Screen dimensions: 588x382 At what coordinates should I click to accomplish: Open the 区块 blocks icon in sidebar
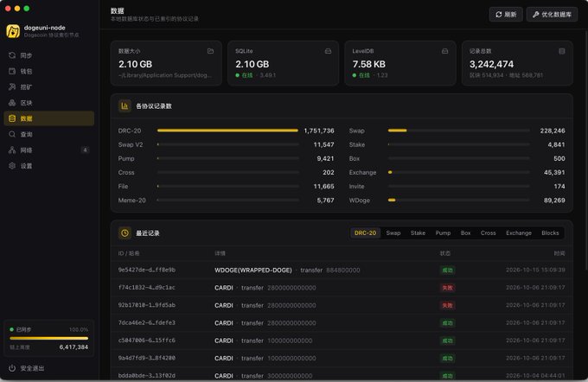[12, 102]
